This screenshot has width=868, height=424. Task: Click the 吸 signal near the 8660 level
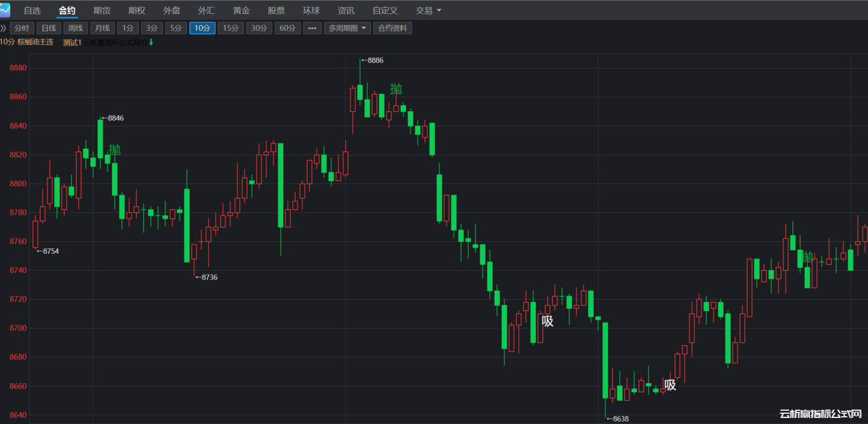pos(670,385)
